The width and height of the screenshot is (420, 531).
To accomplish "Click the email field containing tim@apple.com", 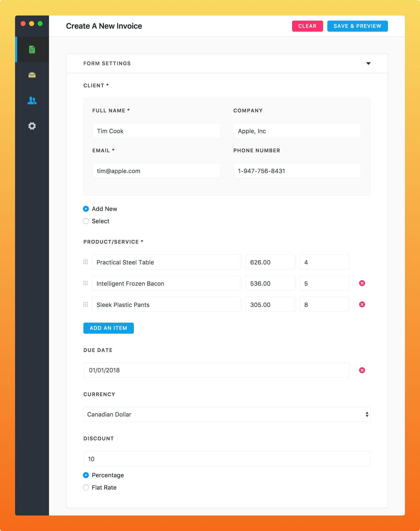I will (x=156, y=171).
